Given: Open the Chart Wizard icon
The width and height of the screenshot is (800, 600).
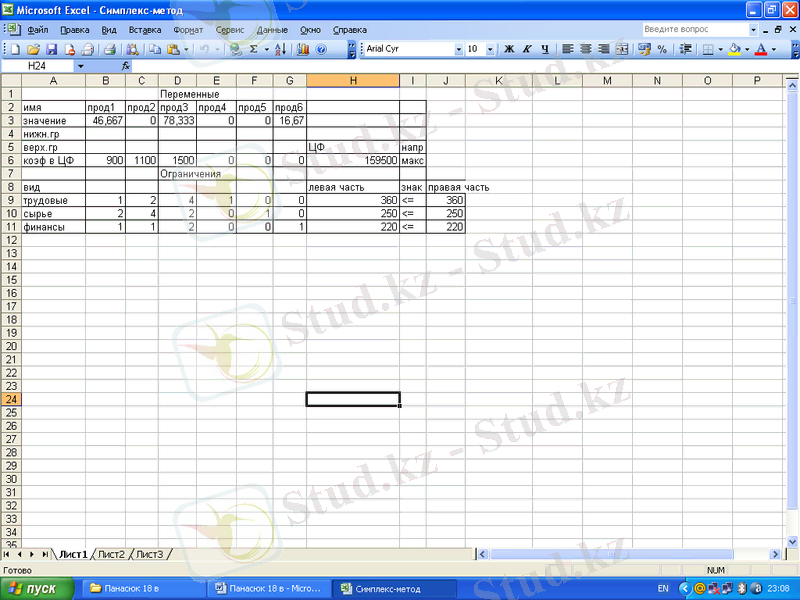Looking at the screenshot, I should [x=303, y=49].
